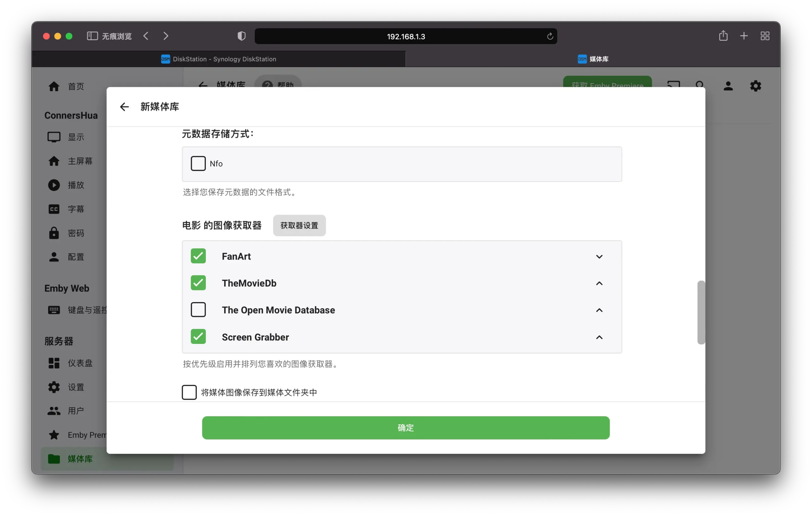Viewport: 812px width, 516px height.
Task: Go forward with Safari's forward arrow
Action: [166, 36]
